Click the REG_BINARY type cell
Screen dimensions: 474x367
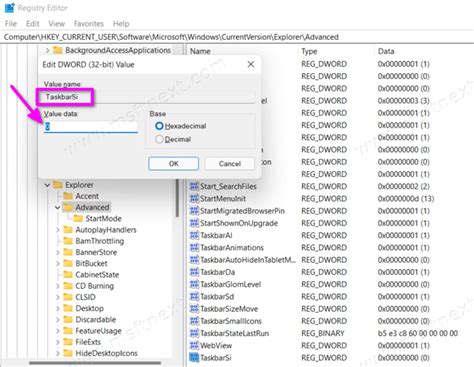click(323, 333)
